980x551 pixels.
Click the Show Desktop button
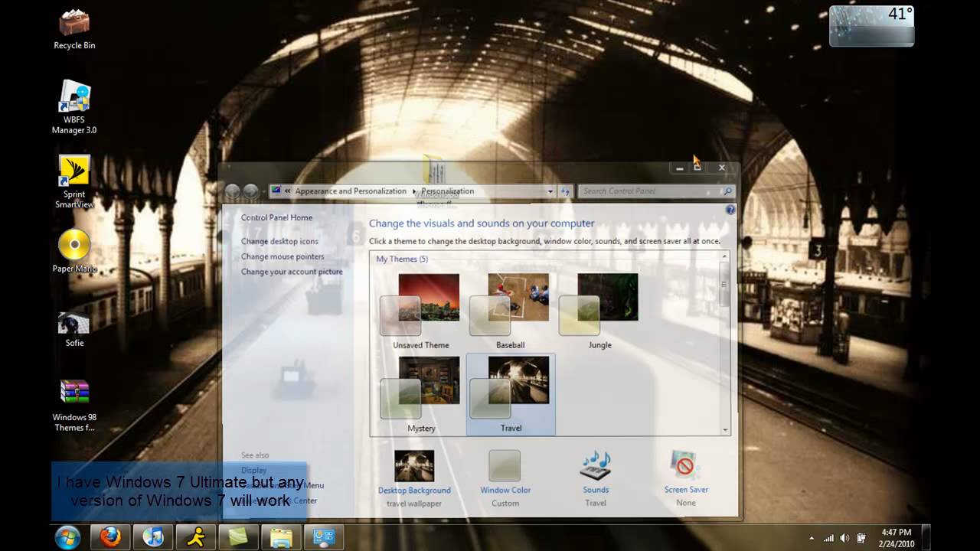point(926,537)
